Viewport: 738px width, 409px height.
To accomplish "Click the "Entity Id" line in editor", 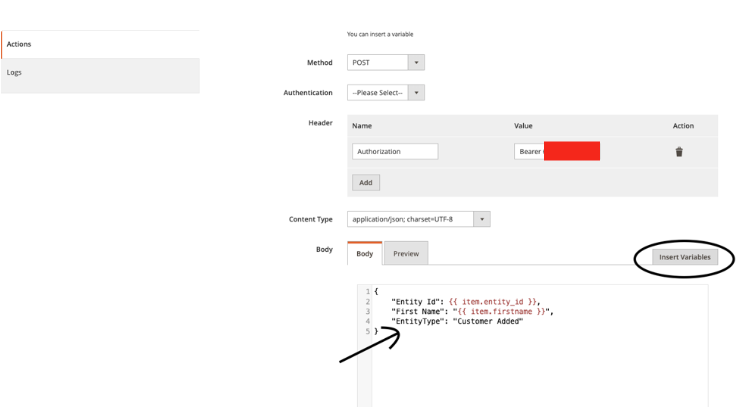I will point(466,302).
